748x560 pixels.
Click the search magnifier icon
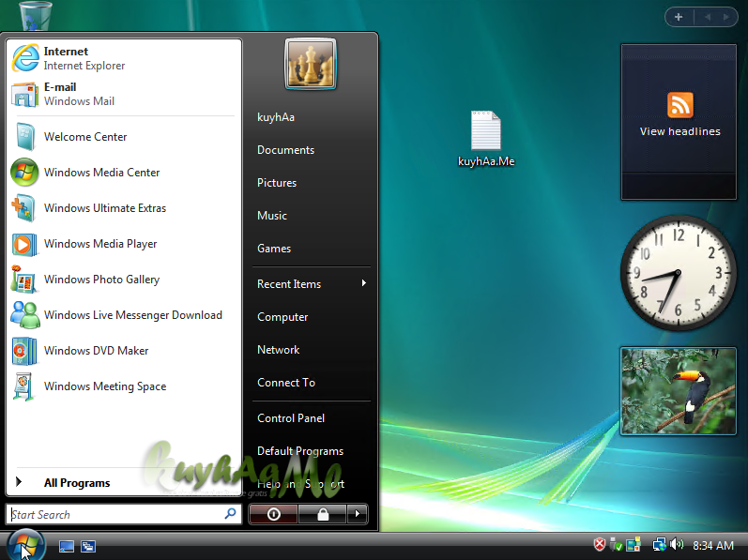(231, 514)
